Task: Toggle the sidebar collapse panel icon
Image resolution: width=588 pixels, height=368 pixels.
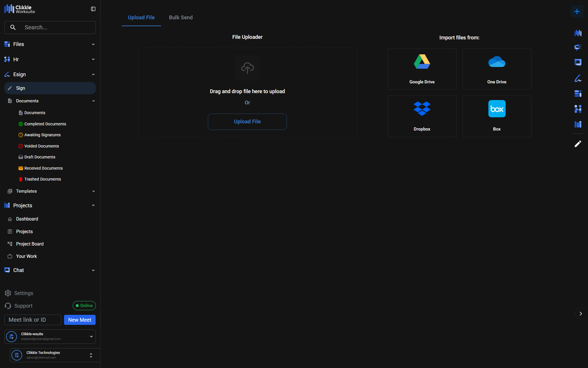Action: pos(93,9)
